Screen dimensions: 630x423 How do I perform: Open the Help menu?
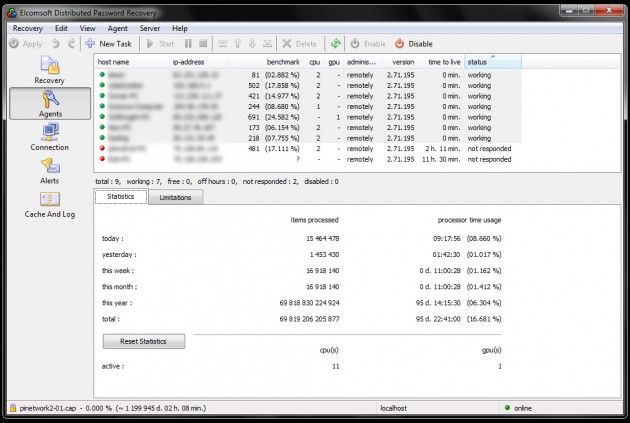(x=180, y=29)
